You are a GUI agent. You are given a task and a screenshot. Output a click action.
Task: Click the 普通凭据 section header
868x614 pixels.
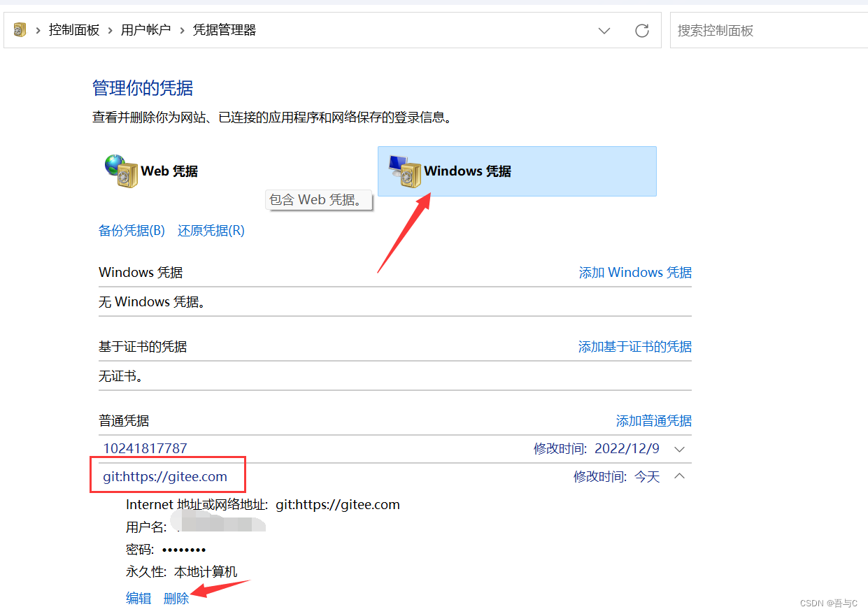click(x=124, y=421)
